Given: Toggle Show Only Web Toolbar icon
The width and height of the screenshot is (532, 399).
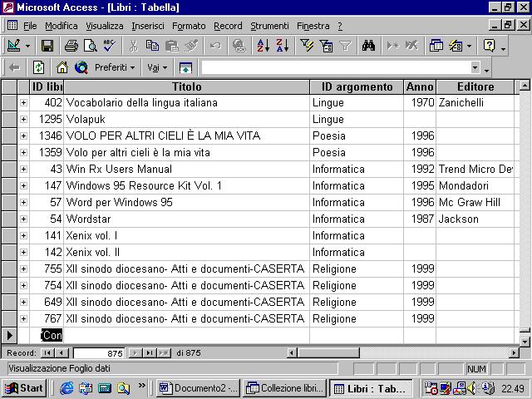Looking at the screenshot, I should click(x=185, y=67).
